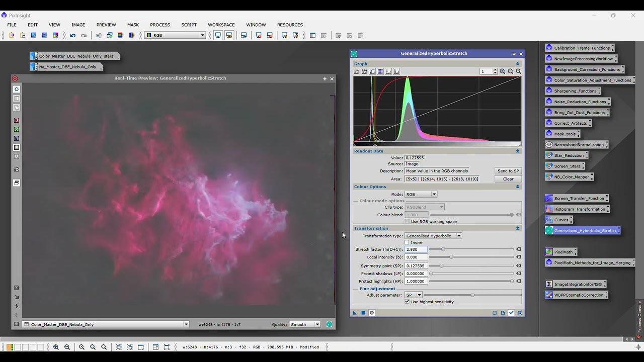The width and height of the screenshot is (644, 362).
Task: Click the undo arrow in the toolbar
Action: (x=73, y=35)
